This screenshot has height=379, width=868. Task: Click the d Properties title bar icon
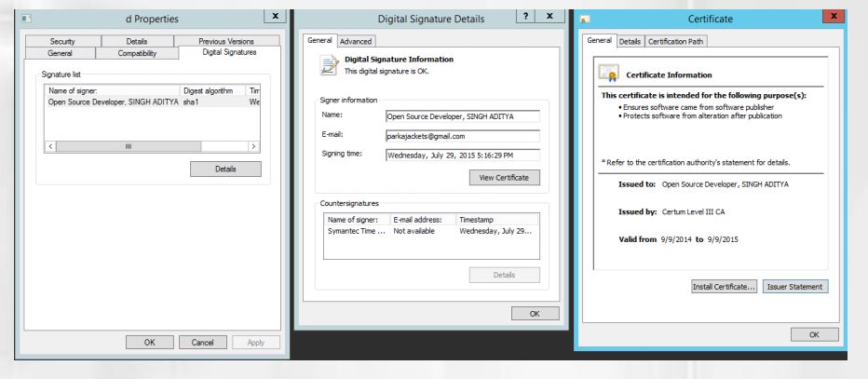(26, 16)
